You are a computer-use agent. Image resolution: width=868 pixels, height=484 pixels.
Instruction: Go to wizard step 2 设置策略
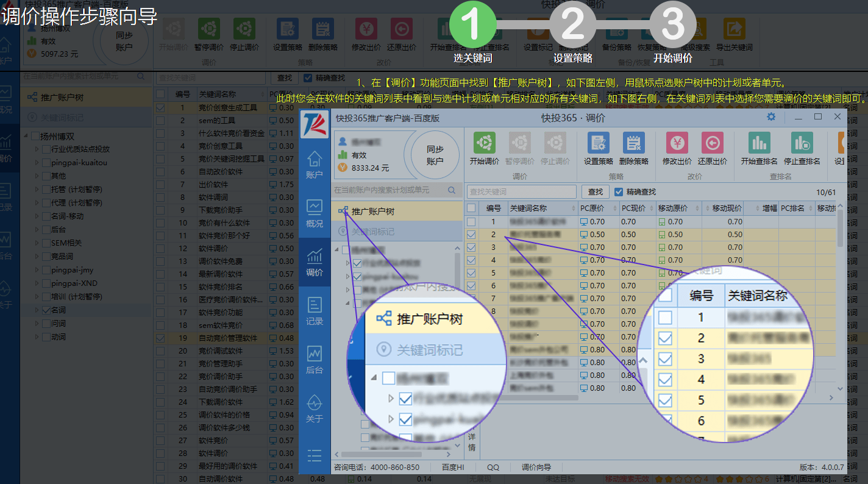tap(573, 24)
